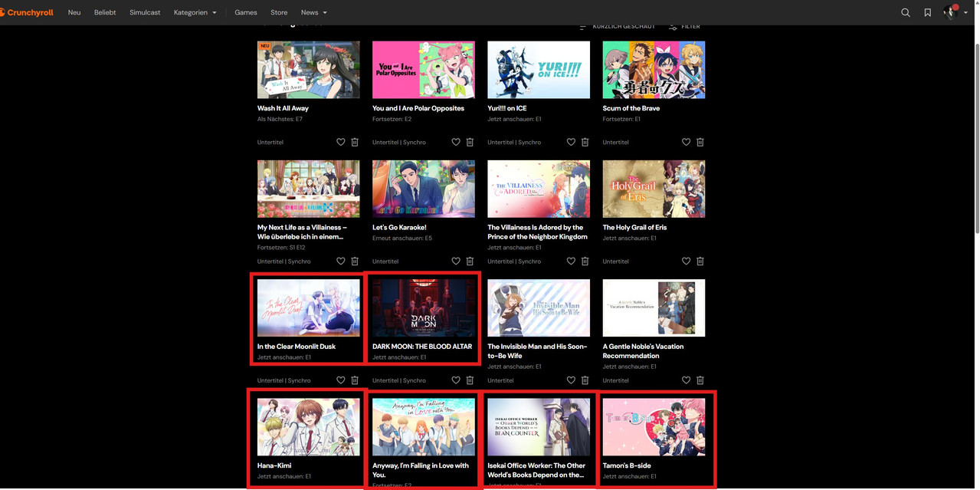The width and height of the screenshot is (980, 490).
Task: Click the Scum of the Brave thumbnail
Action: (654, 70)
